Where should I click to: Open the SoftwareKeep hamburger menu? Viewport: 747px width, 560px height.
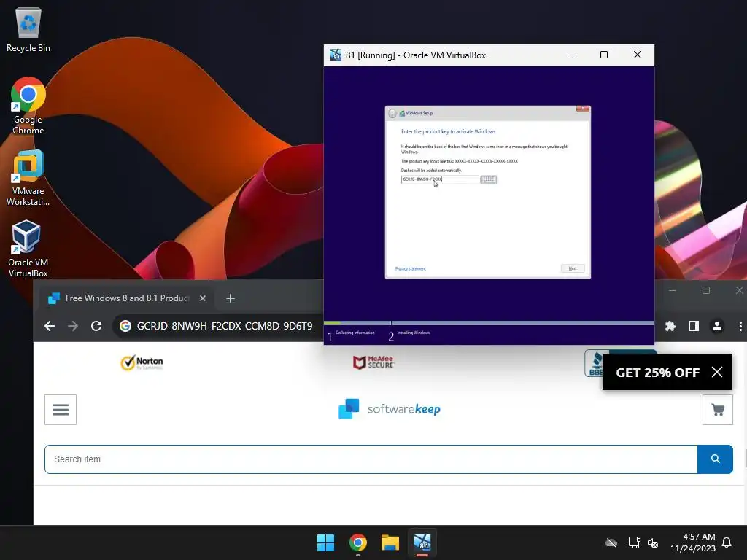point(61,410)
